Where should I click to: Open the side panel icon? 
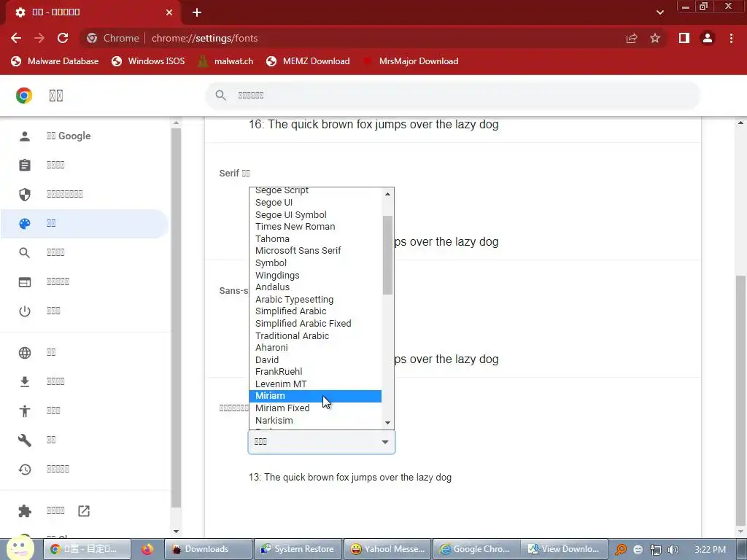tap(684, 38)
